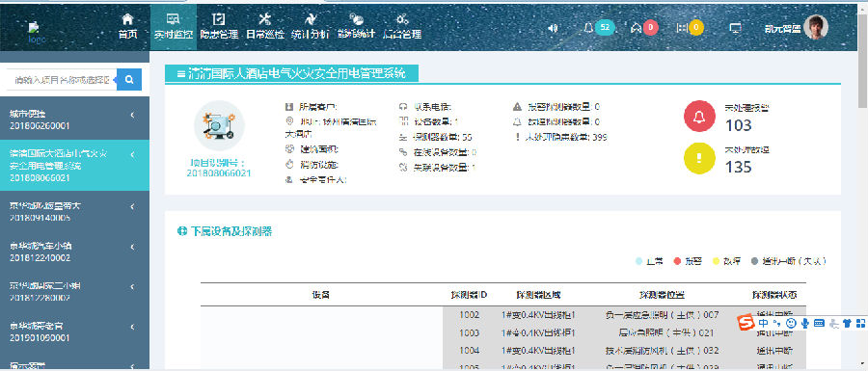
Task: Toggle the 通讯中断 gray legend filter
Action: pos(788,261)
